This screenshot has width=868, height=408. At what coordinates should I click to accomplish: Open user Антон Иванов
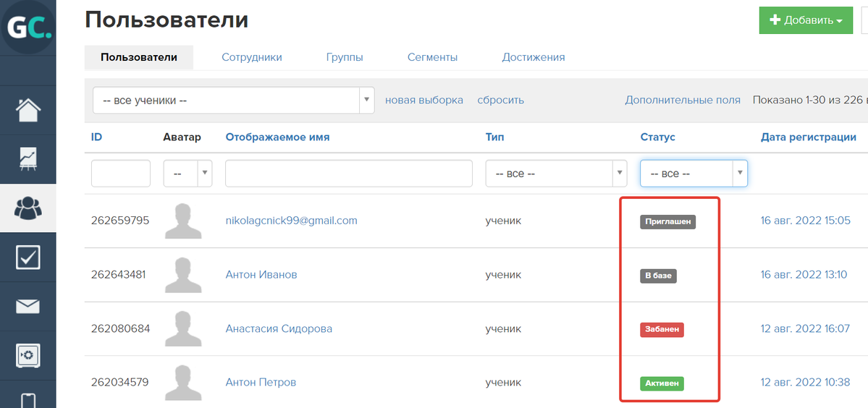coord(261,274)
